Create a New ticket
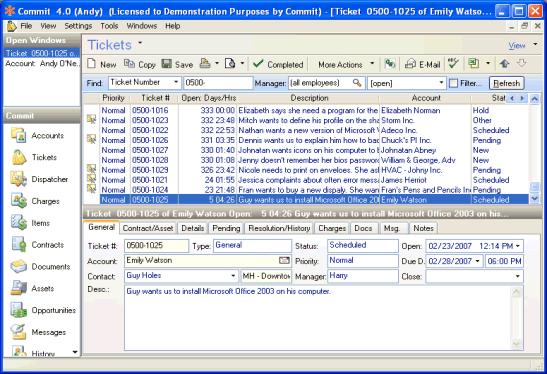Image resolution: width=547 pixels, height=374 pixels. pos(102,65)
